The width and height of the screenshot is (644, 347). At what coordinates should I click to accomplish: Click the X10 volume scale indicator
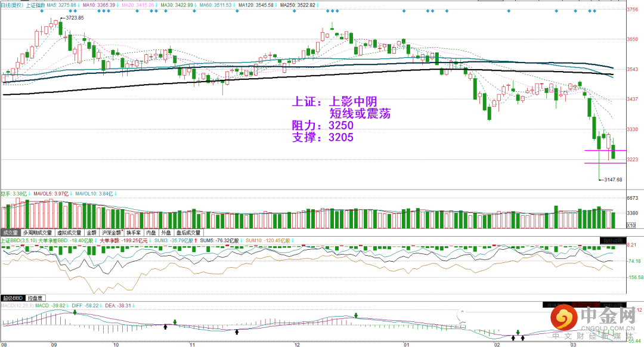click(x=631, y=225)
